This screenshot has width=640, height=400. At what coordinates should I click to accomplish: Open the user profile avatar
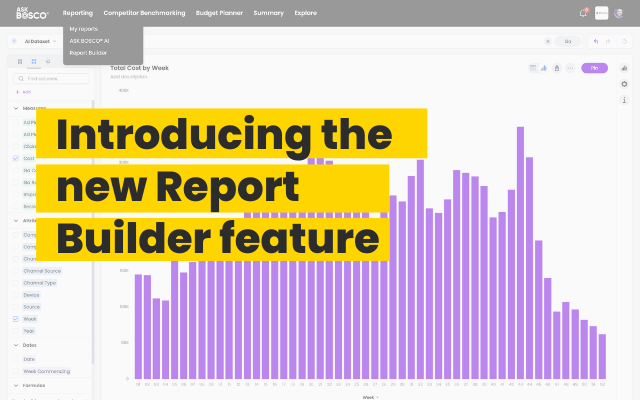(619, 13)
